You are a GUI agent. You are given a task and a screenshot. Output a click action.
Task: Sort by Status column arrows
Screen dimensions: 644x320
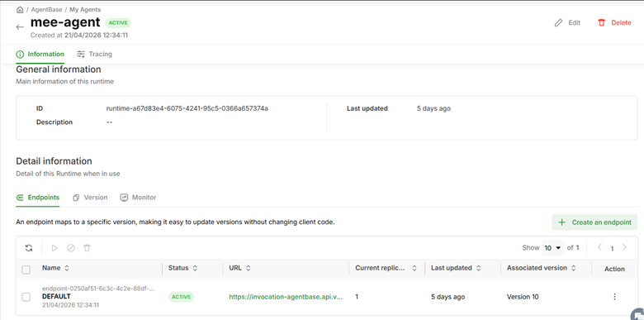[195, 268]
